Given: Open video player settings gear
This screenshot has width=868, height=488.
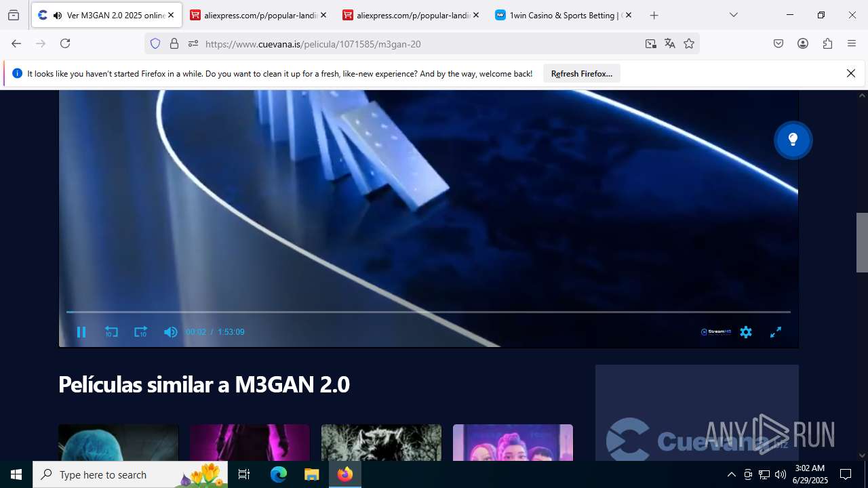Looking at the screenshot, I should (746, 332).
